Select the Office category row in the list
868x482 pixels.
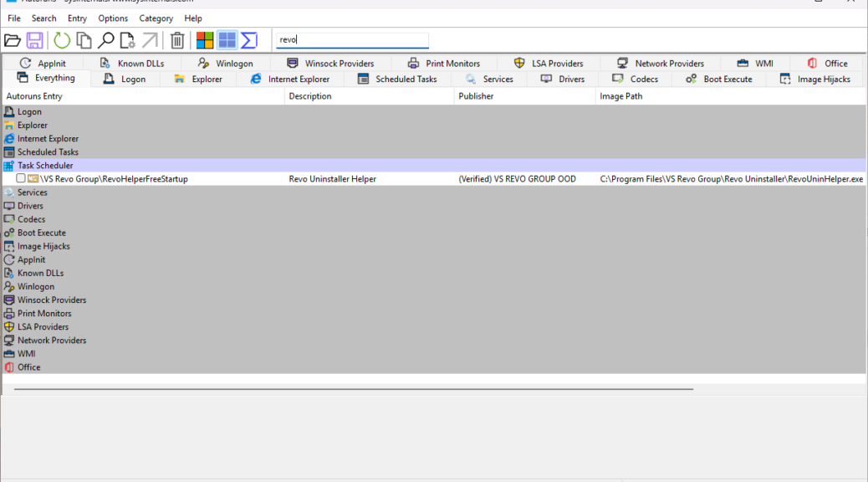tap(434, 367)
